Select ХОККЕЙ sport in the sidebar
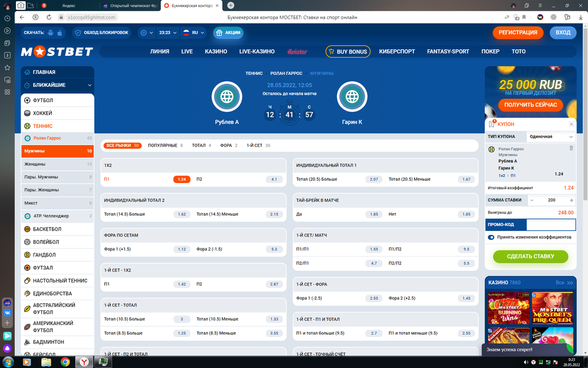Viewport: 588px width, 368px height. coord(58,113)
